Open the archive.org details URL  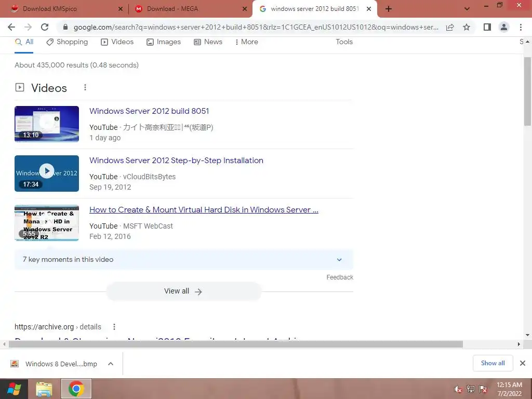[58, 327]
